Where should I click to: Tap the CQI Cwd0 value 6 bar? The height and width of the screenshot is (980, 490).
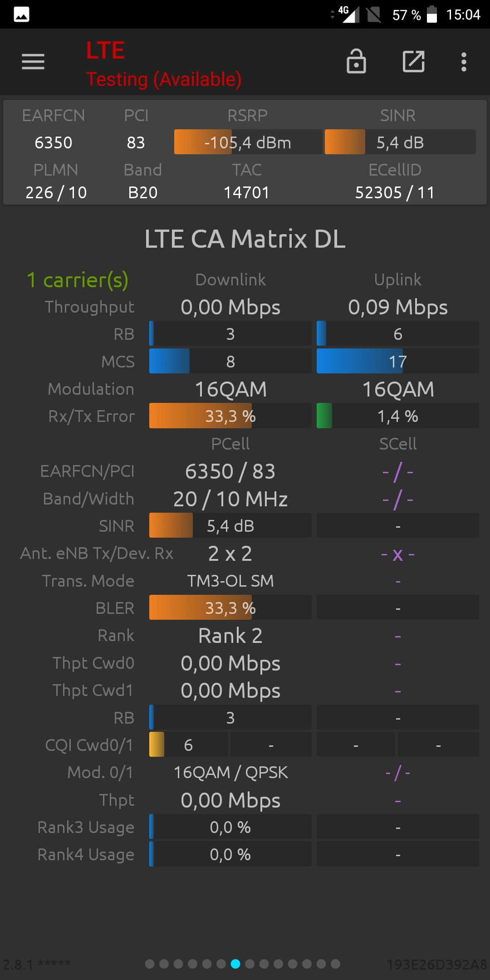(x=189, y=745)
